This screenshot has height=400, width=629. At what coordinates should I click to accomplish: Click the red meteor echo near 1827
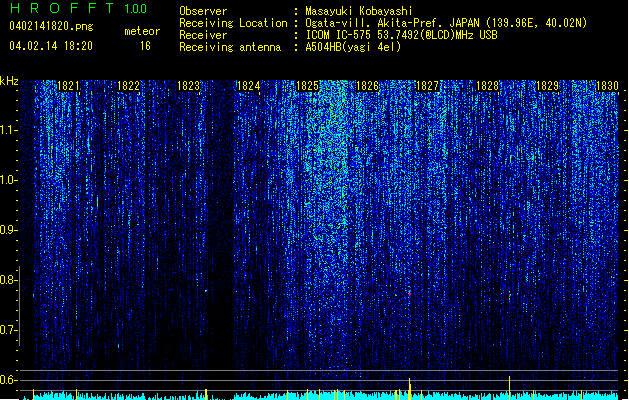click(410, 294)
